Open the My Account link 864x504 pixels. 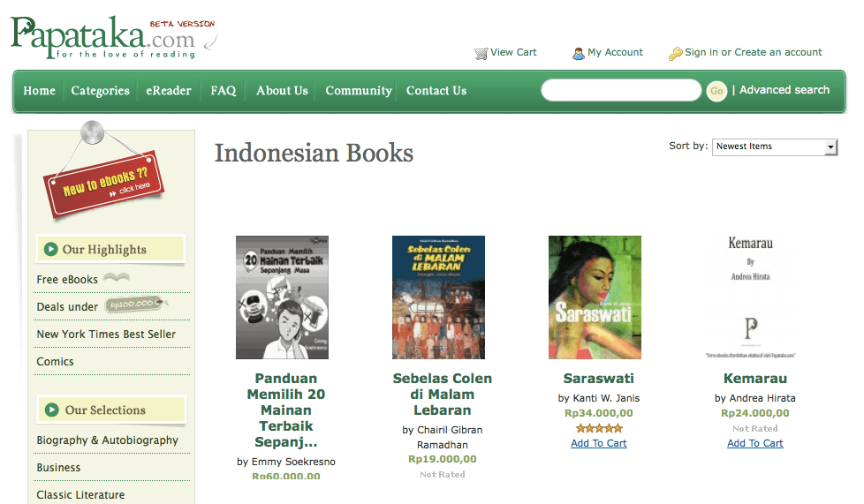coord(615,52)
